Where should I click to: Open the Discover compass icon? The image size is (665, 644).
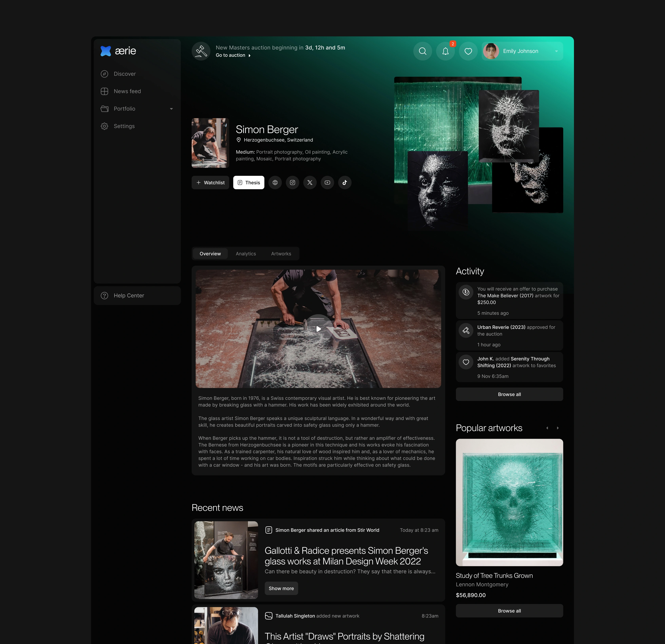104,74
